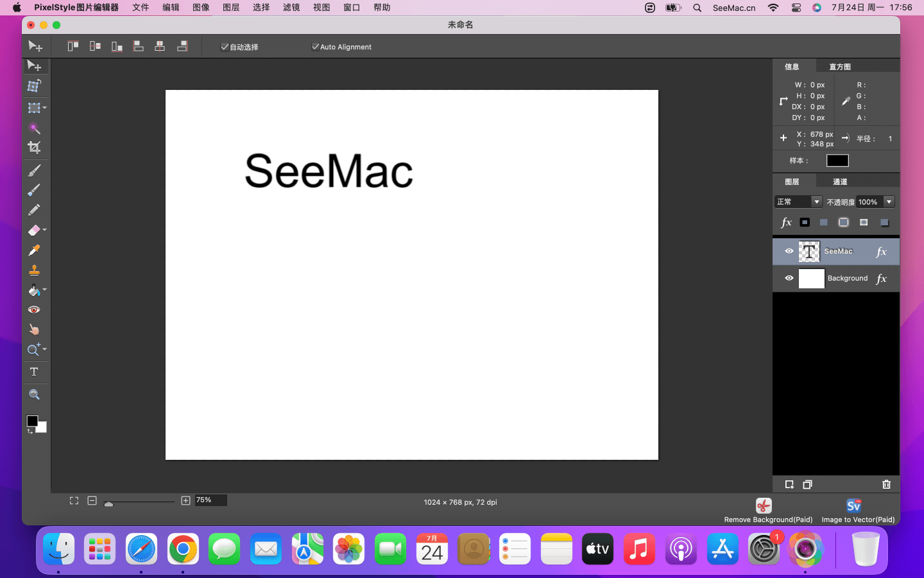
Task: Open the 窗口 menu
Action: [x=352, y=8]
